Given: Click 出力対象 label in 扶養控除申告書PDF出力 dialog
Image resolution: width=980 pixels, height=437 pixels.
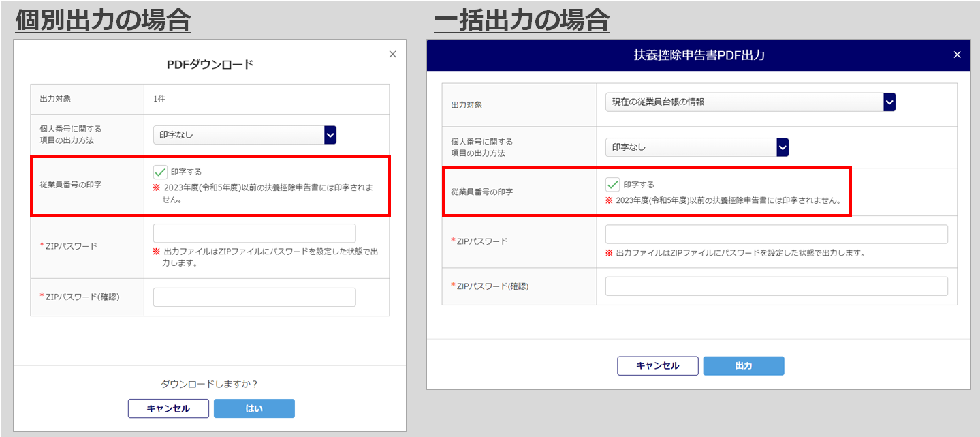Looking at the screenshot, I should pos(467,106).
